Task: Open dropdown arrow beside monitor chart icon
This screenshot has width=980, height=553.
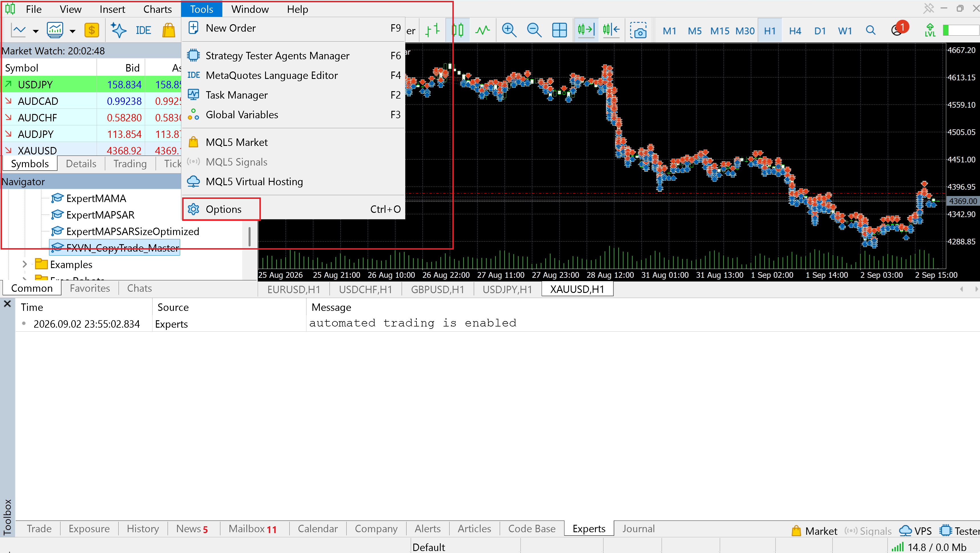Action: 72,31
